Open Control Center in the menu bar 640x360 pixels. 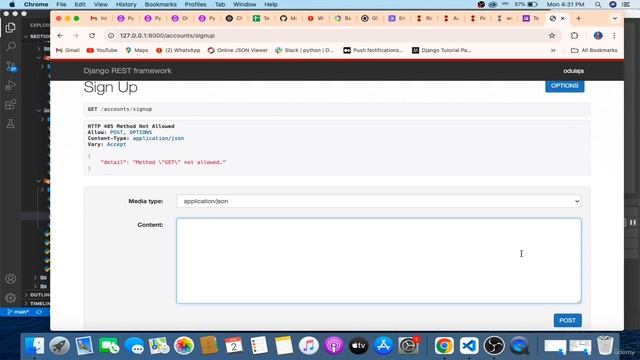tap(625, 4)
